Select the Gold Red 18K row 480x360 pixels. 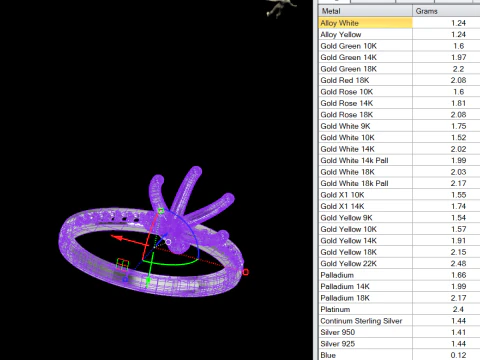399,80
